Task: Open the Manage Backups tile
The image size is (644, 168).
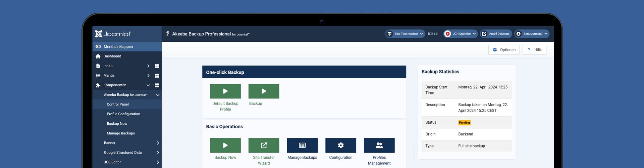Action: [302, 145]
